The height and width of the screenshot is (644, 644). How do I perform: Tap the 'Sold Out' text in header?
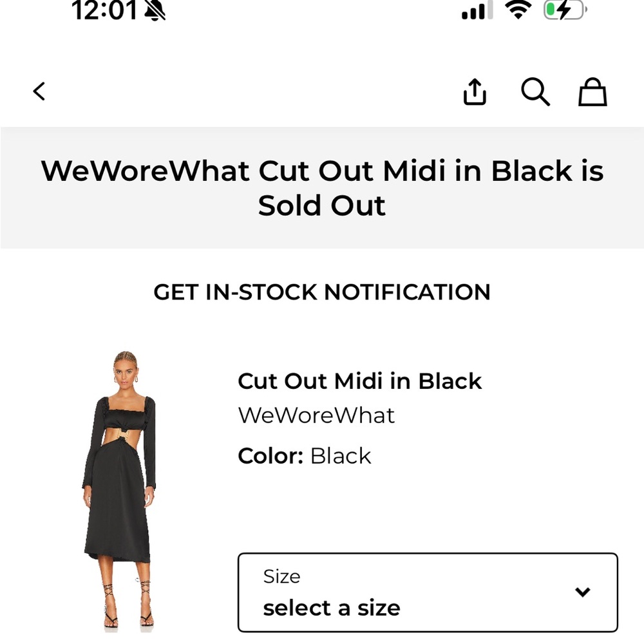point(322,205)
